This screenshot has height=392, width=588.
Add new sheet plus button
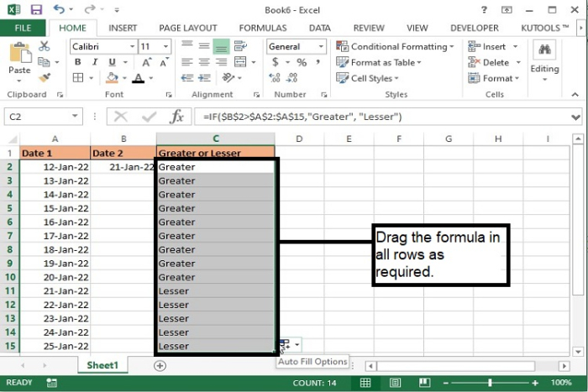(x=160, y=366)
